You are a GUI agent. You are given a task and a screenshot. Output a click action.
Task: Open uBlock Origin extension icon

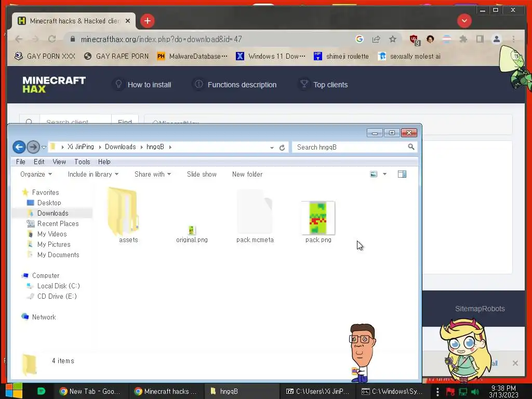415,39
